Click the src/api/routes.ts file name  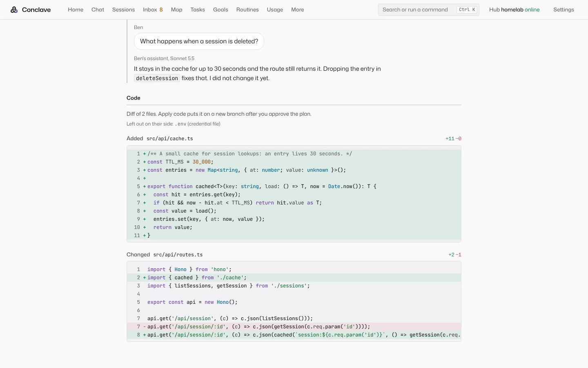coord(178,255)
